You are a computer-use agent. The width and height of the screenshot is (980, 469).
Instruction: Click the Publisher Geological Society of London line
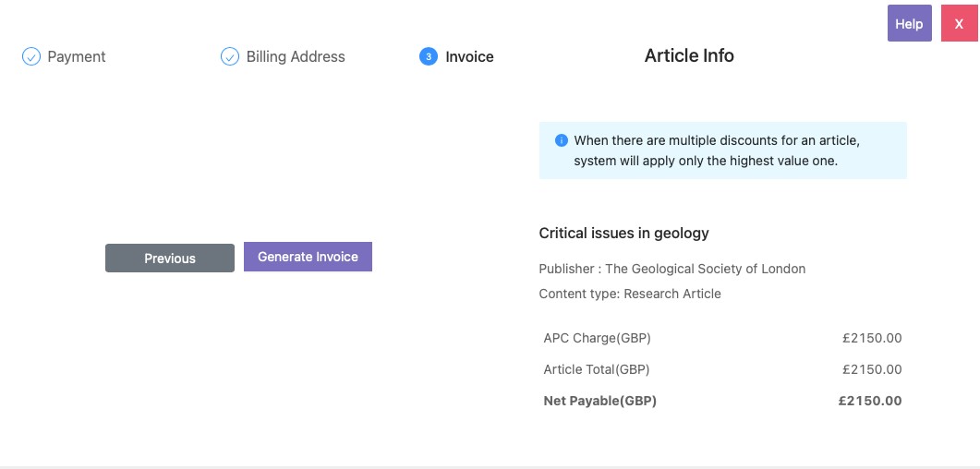click(x=671, y=269)
